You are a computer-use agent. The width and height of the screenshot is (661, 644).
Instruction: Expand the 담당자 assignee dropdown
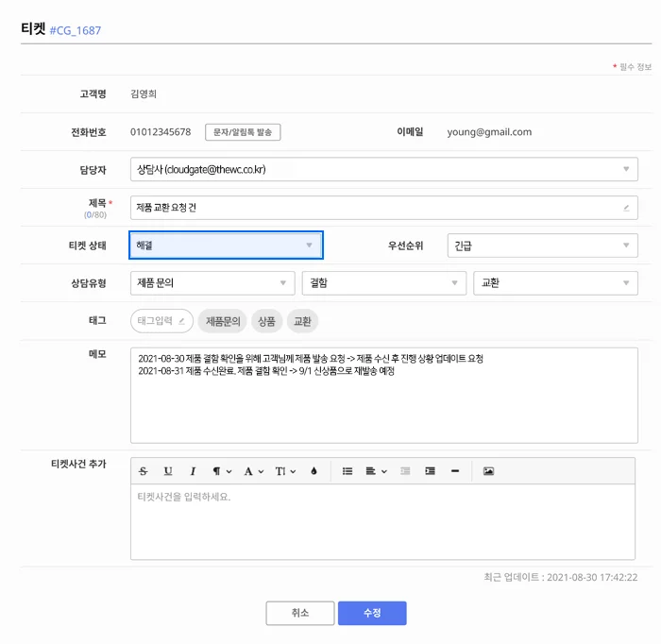pyautogui.click(x=383, y=170)
